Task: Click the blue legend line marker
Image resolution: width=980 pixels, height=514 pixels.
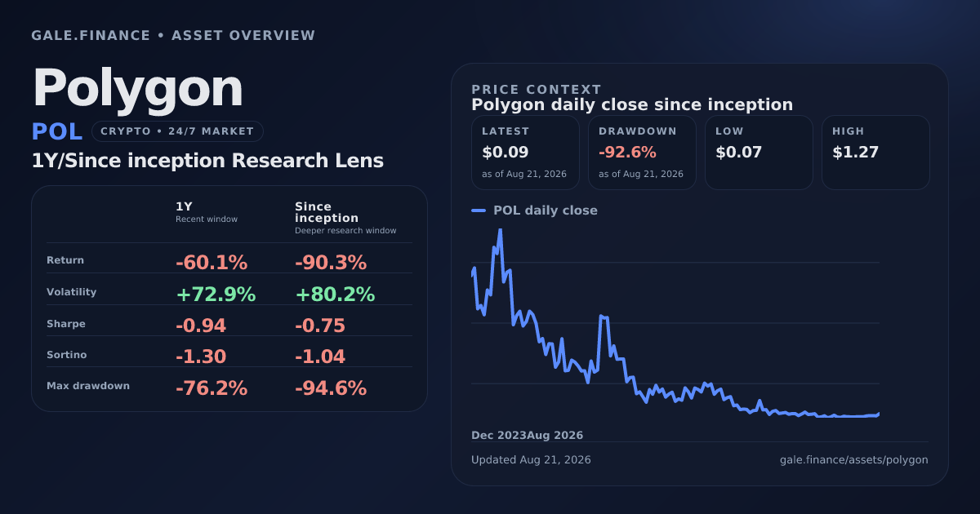Action: (x=479, y=210)
